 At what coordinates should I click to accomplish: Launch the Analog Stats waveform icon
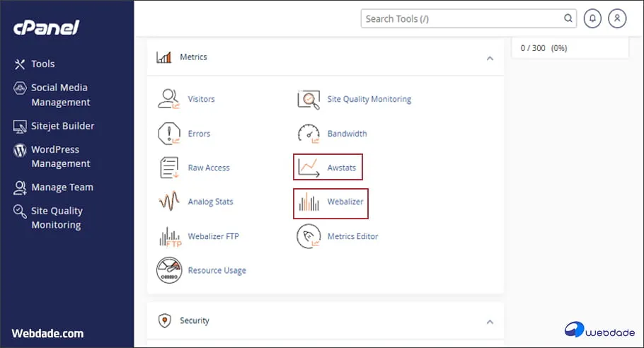pyautogui.click(x=169, y=202)
